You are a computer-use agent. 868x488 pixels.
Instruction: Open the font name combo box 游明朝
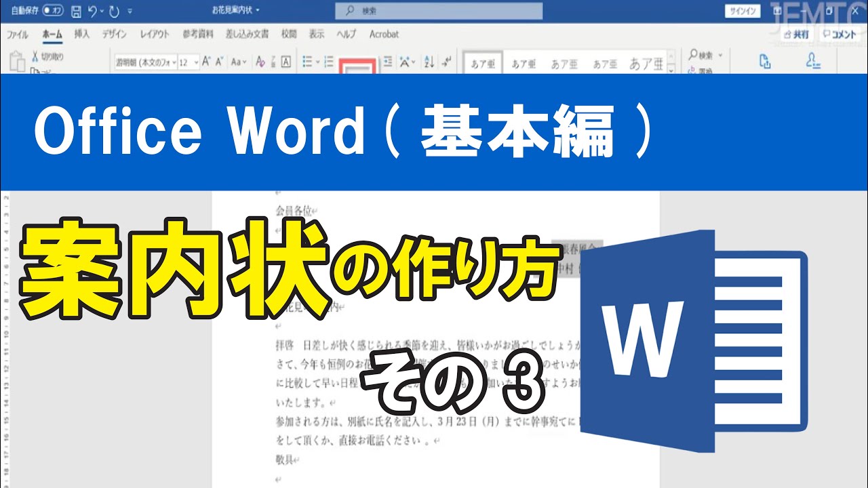click(146, 62)
